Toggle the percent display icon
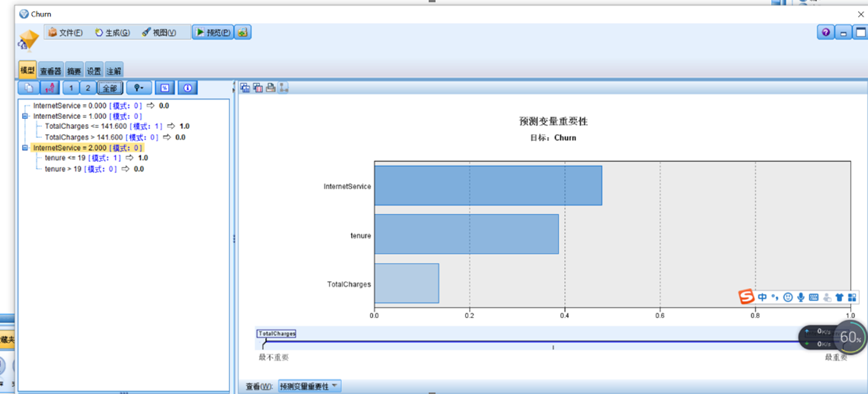 164,88
